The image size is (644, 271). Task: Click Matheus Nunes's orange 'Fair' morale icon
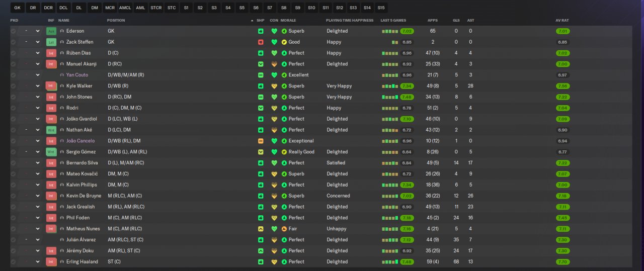(284, 229)
